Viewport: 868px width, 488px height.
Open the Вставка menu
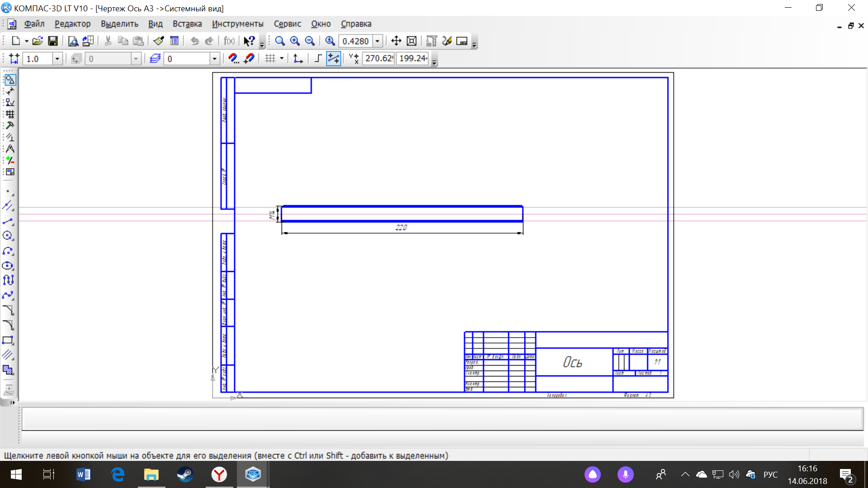pos(187,24)
